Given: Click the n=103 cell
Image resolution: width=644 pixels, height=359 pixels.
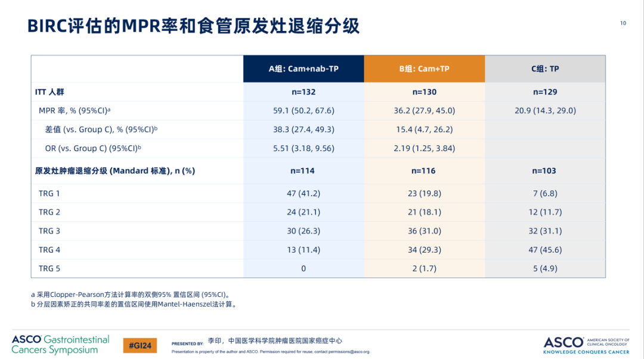Looking at the screenshot, I should [544, 171].
